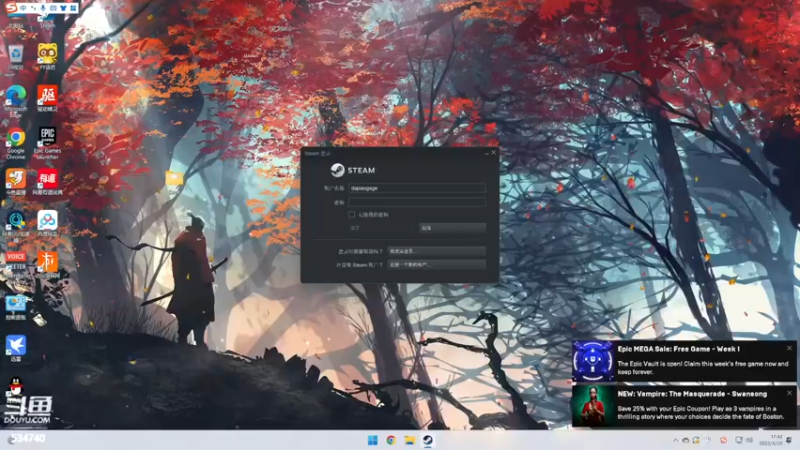Open the Microsoft Edge desktop shortcut
This screenshot has height=450, width=800.
pyautogui.click(x=16, y=101)
